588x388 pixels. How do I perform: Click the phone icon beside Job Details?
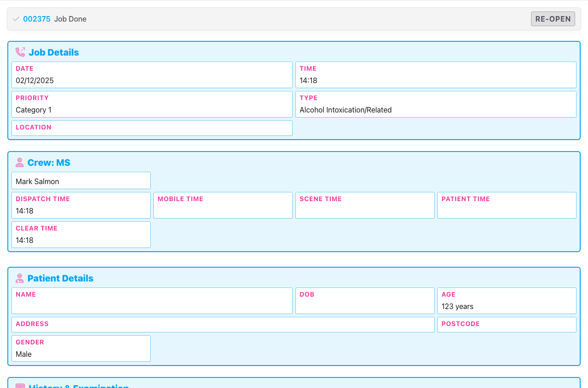point(20,52)
